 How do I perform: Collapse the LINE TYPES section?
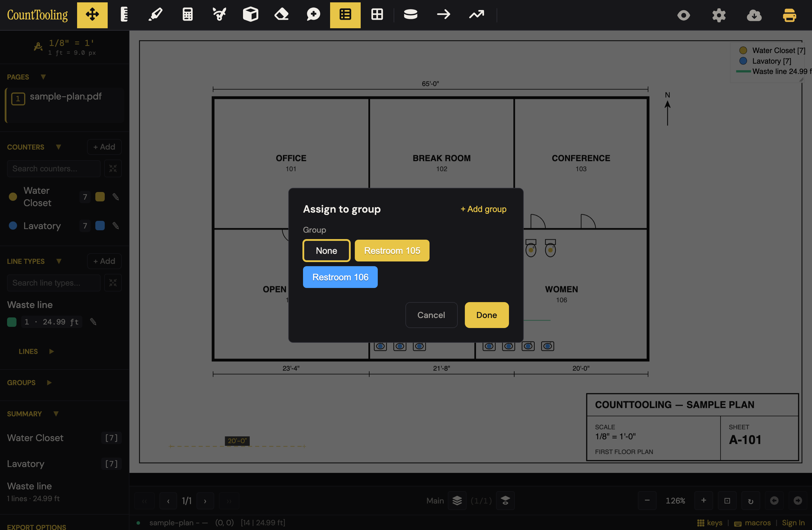coord(59,261)
